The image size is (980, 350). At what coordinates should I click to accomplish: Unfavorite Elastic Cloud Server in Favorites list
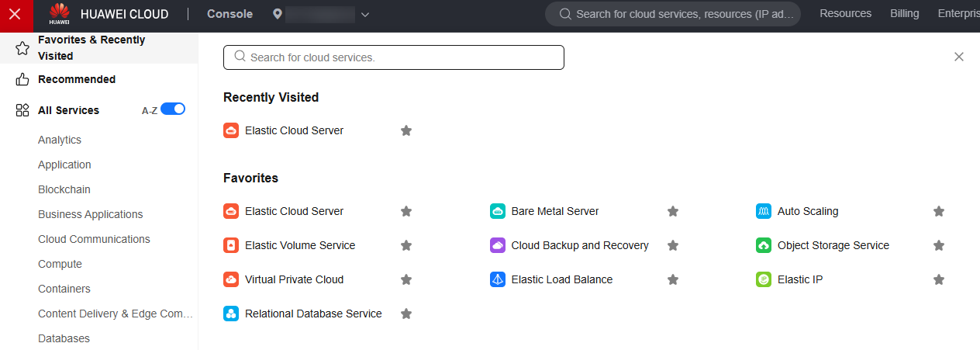[x=406, y=211]
